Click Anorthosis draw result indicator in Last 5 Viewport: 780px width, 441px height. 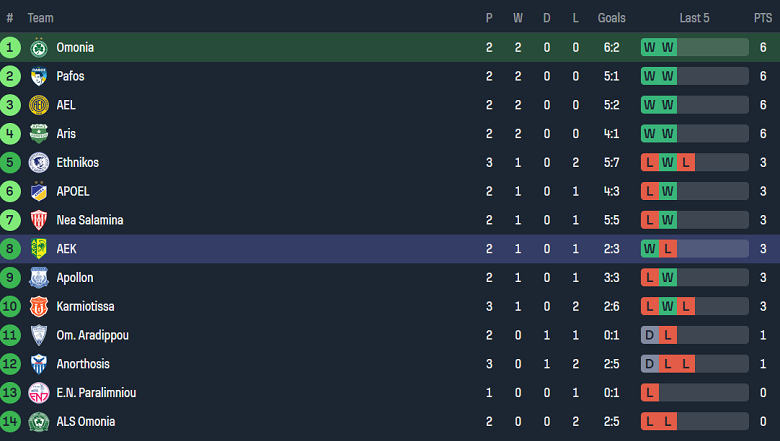click(x=650, y=364)
